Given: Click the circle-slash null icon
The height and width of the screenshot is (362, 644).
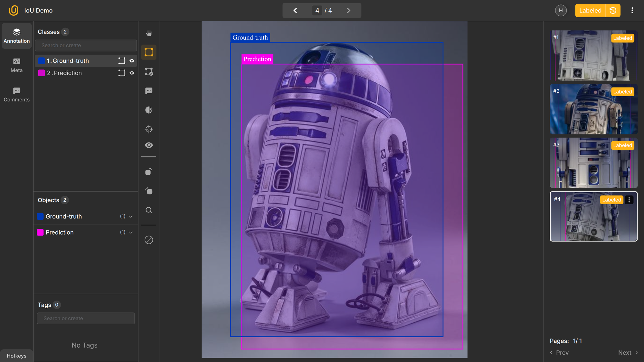Looking at the screenshot, I should [148, 240].
